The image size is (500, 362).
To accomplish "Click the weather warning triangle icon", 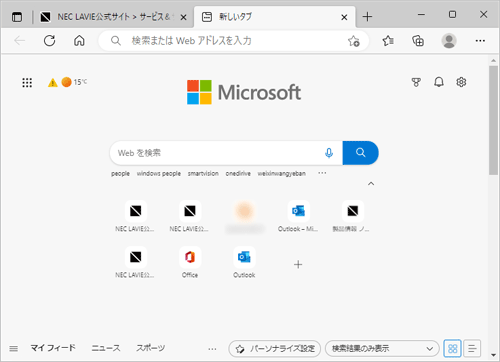I will 53,82.
